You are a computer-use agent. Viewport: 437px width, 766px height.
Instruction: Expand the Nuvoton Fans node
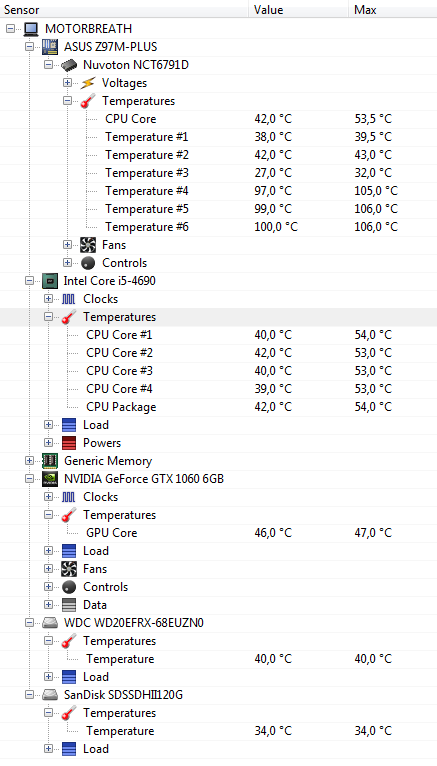pos(67,245)
